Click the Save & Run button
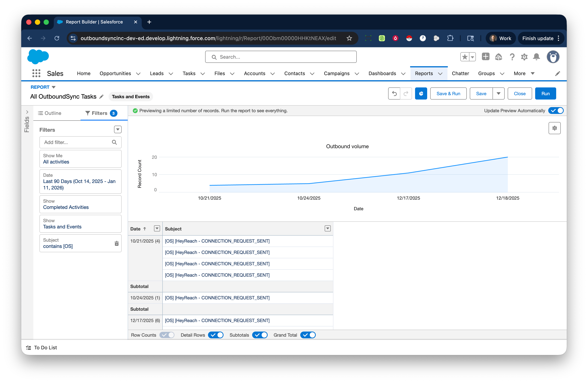 pos(448,93)
